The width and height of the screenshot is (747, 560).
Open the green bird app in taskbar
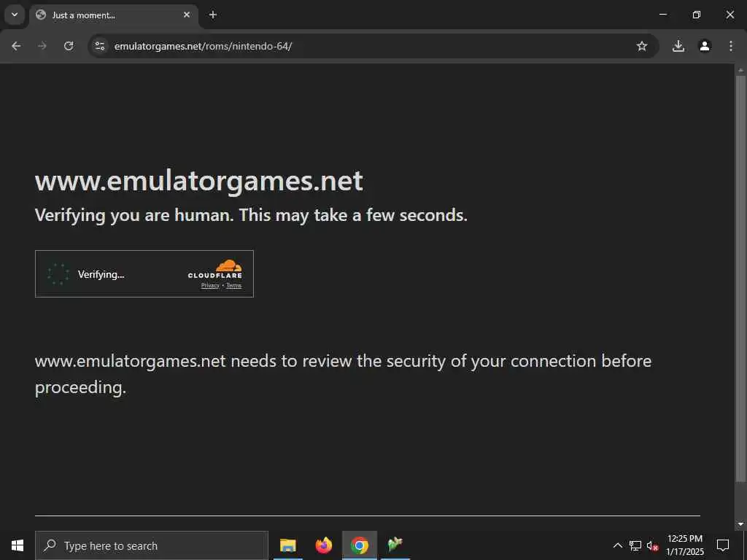(x=395, y=545)
